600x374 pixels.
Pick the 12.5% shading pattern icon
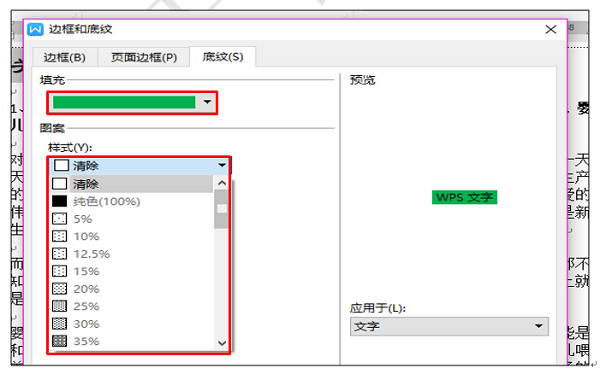point(59,254)
